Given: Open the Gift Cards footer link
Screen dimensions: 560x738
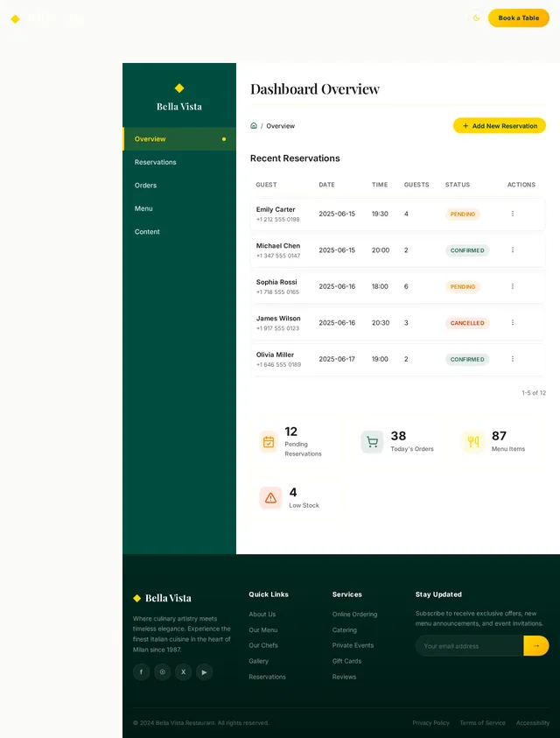Looking at the screenshot, I should click(x=346, y=661).
